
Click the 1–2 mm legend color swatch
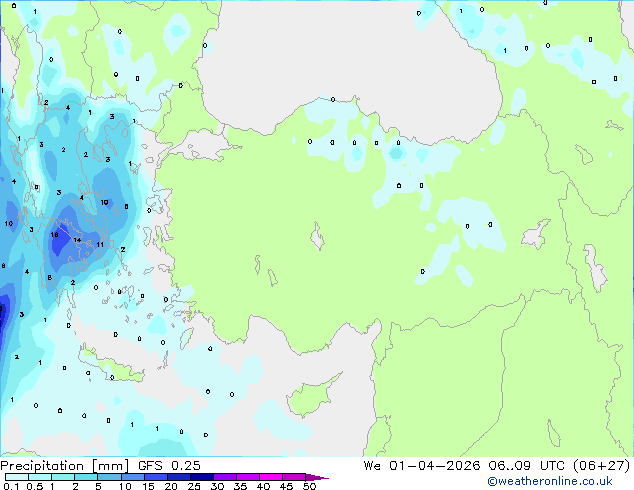coord(63,477)
